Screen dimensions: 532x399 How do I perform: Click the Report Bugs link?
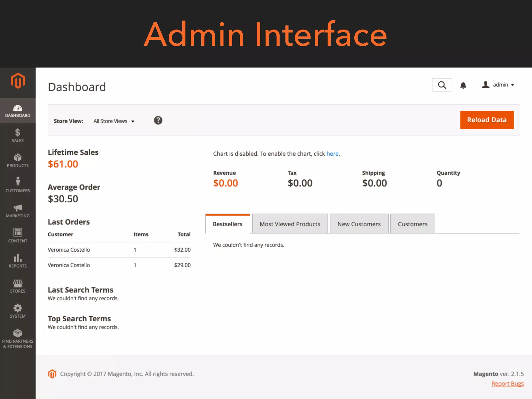[x=507, y=384]
